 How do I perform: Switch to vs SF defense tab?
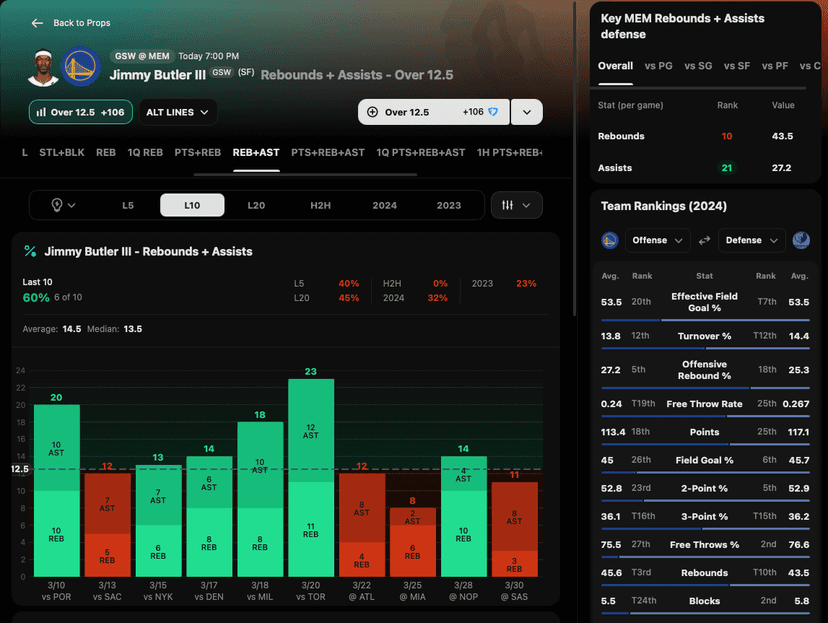tap(737, 66)
